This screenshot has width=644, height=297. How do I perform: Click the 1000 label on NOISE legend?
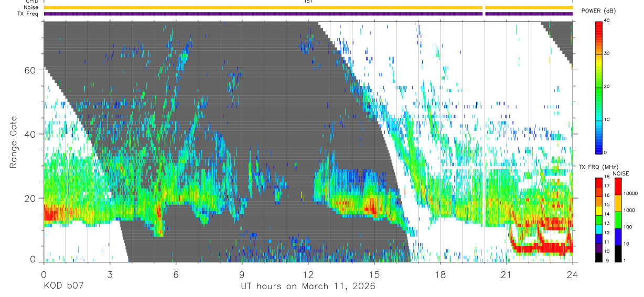click(629, 210)
